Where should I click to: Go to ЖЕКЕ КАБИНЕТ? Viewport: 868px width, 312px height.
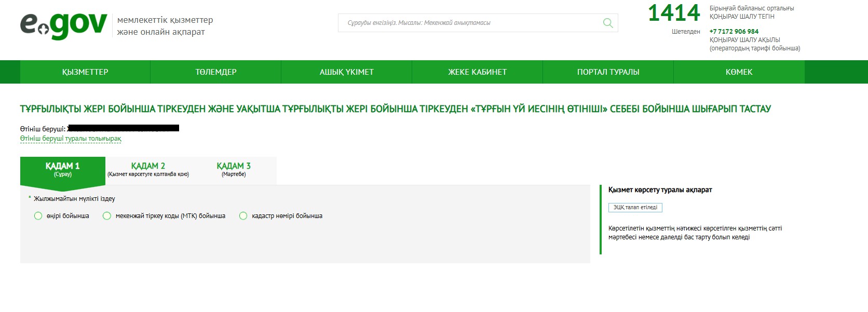(x=478, y=72)
